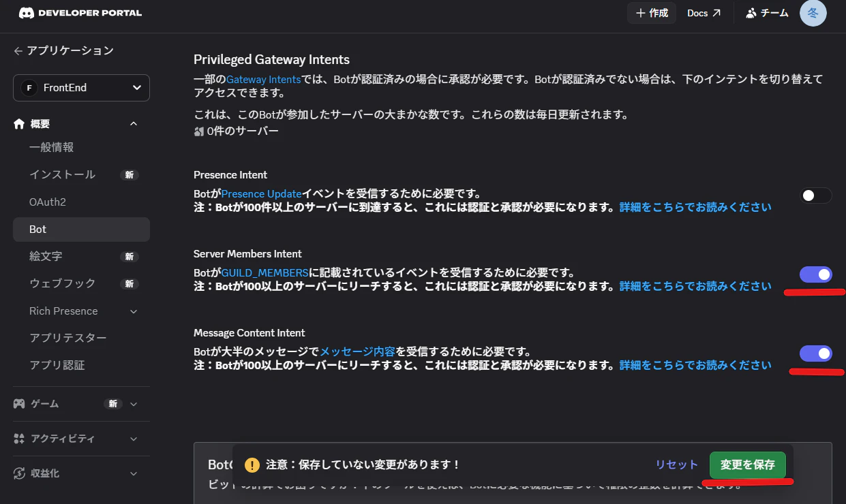
Task: Open ウェブフック page
Action: (62, 283)
